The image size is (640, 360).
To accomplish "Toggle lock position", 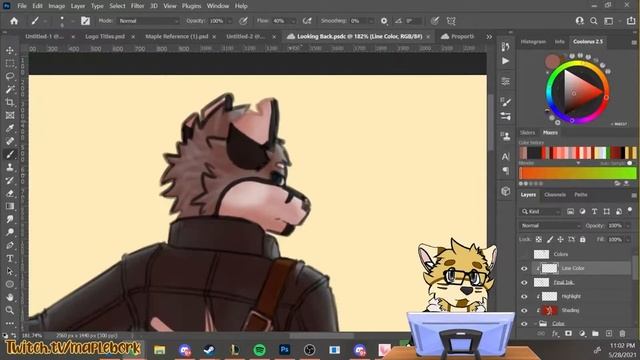I will point(560,240).
